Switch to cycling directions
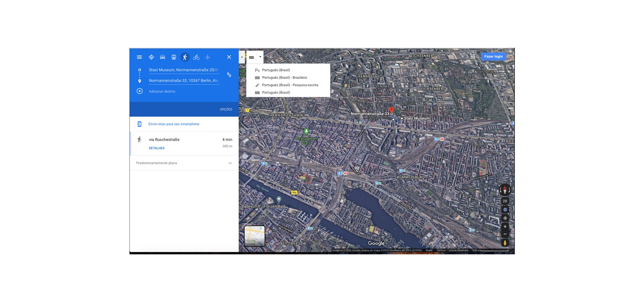Image resolution: width=644 pixels, height=302 pixels. 196,57
